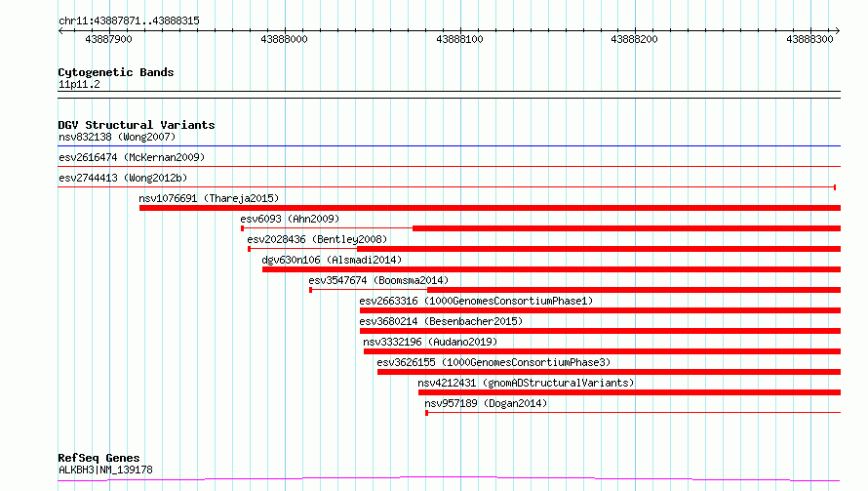Screen dimensions: 868x491
Task: Click ruler position label 43888100
Action: point(459,39)
